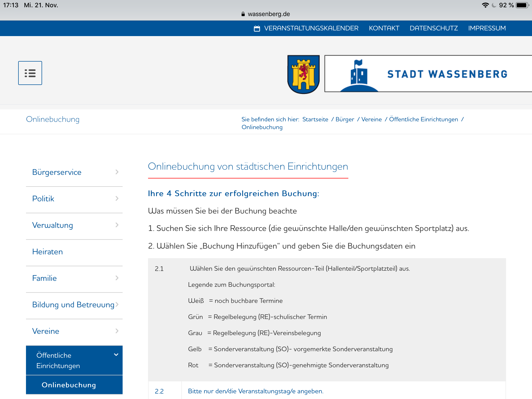Go to the Impressum page
532x399 pixels.
pyautogui.click(x=487, y=28)
